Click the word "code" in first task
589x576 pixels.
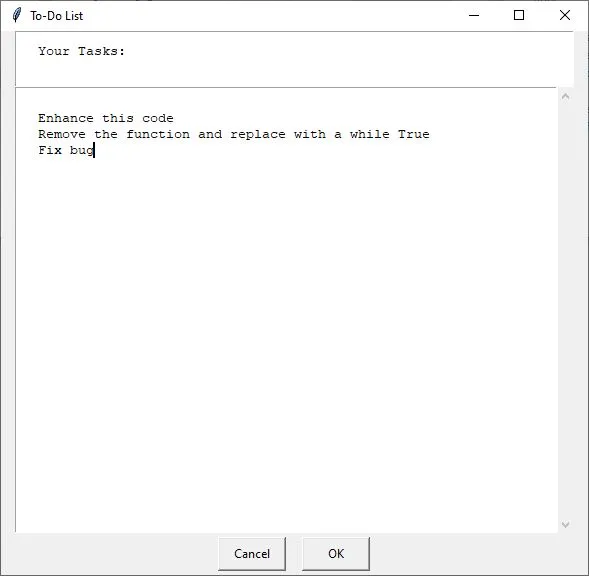pyautogui.click(x=158, y=118)
